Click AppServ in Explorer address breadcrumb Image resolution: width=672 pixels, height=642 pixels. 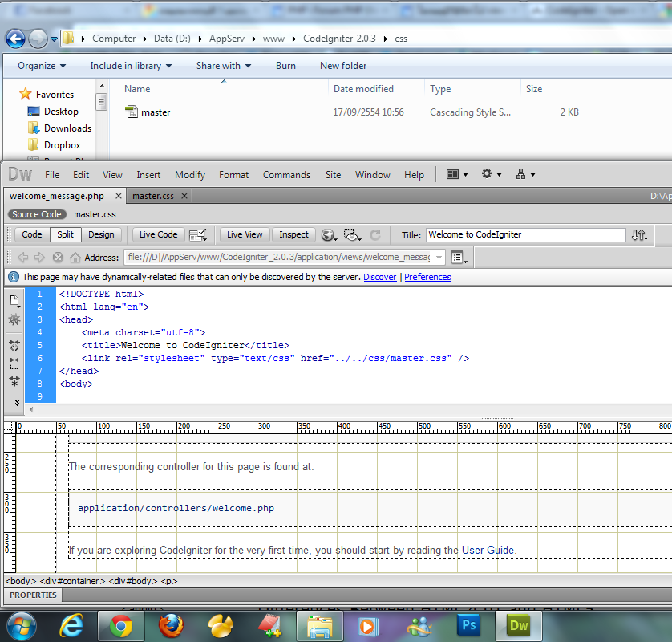click(x=227, y=39)
